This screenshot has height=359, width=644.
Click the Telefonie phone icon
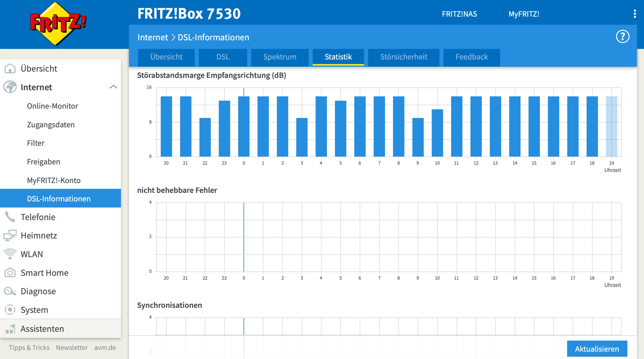[10, 217]
